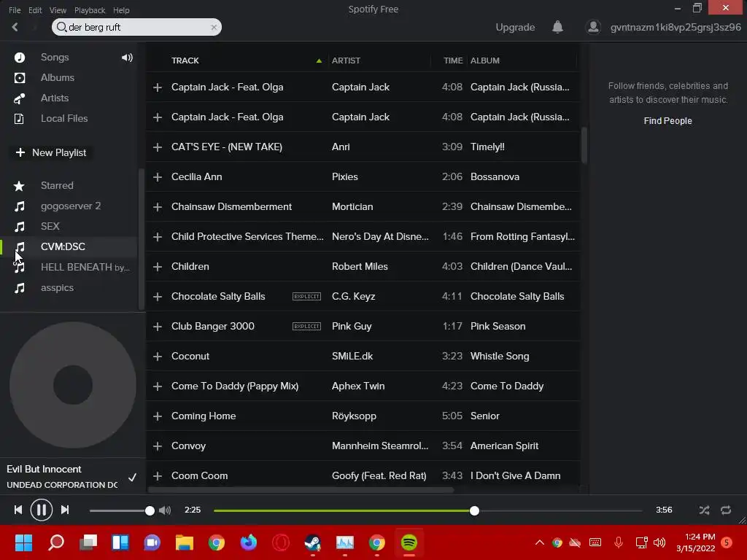The width and height of the screenshot is (747, 560).
Task: Open Windows Start menu
Action: 24,542
